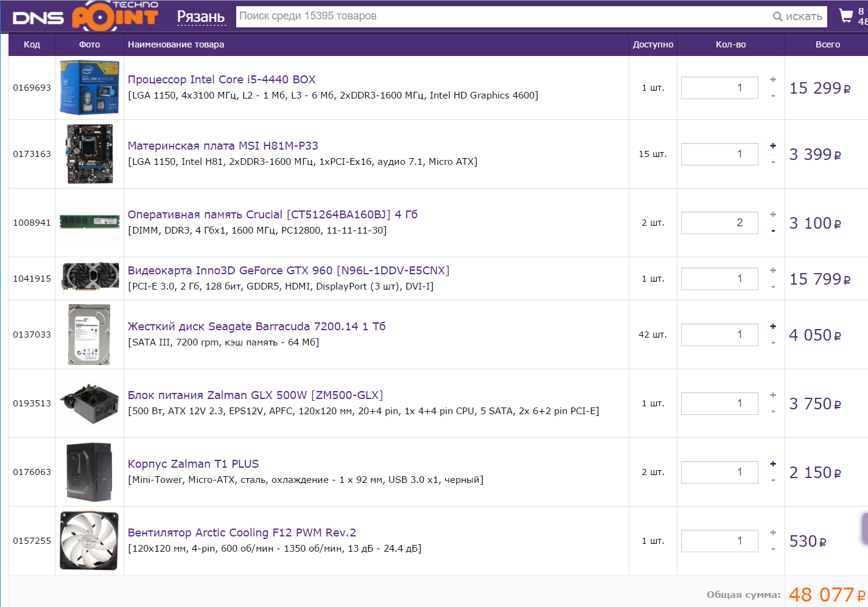Increase quantity of Arctic Cooling F12 fan

773,533
